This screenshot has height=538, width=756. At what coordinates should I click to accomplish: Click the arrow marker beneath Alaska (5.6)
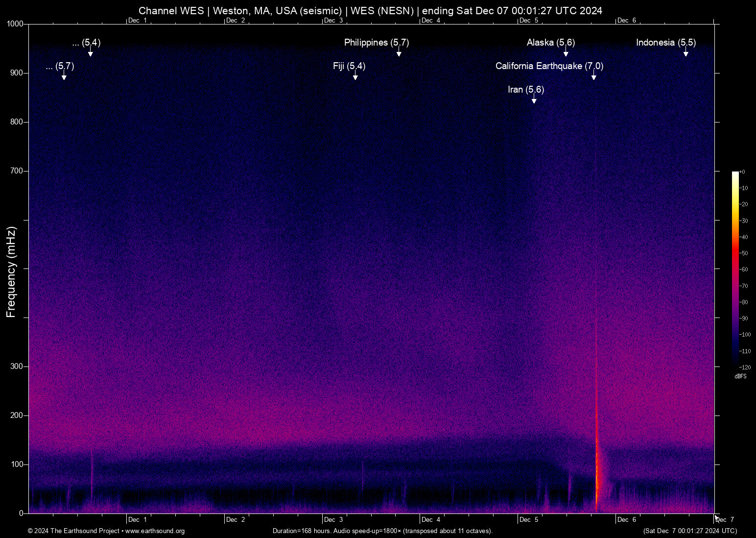(566, 53)
